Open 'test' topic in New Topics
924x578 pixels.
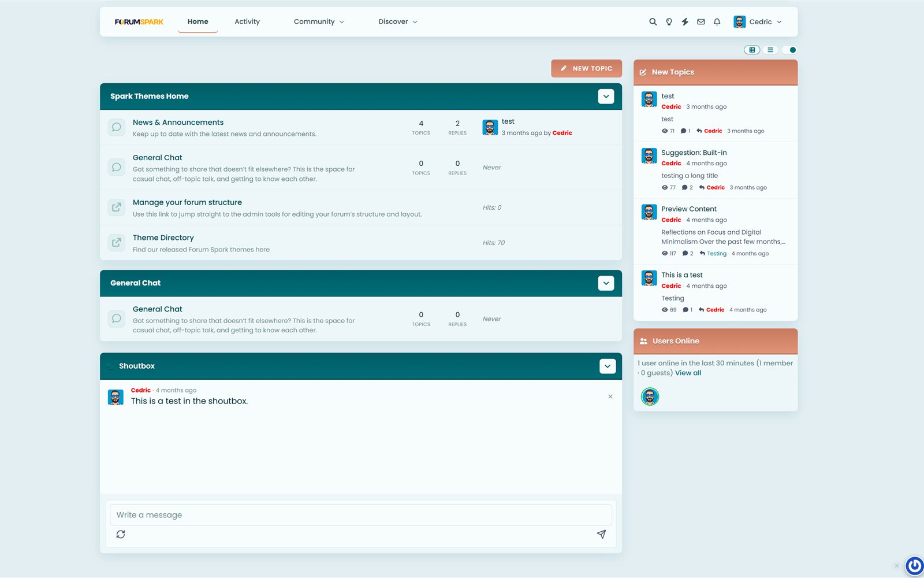(x=668, y=97)
